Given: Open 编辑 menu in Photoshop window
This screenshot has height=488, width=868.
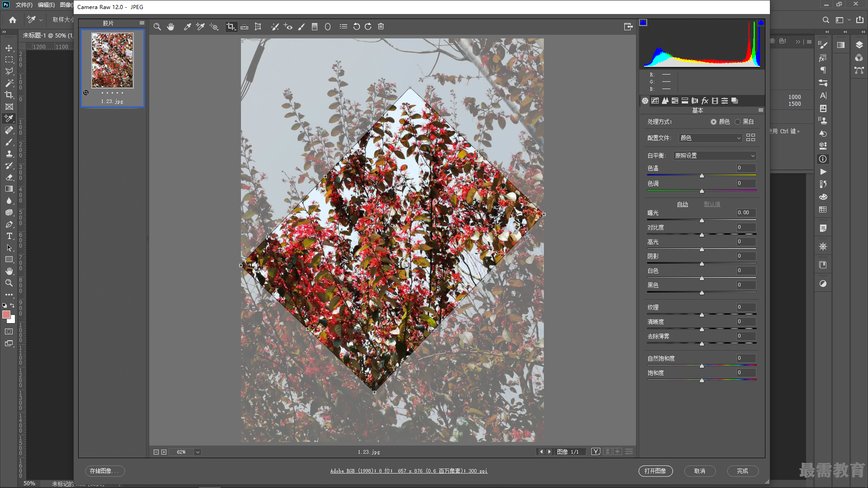Looking at the screenshot, I should coord(46,5).
